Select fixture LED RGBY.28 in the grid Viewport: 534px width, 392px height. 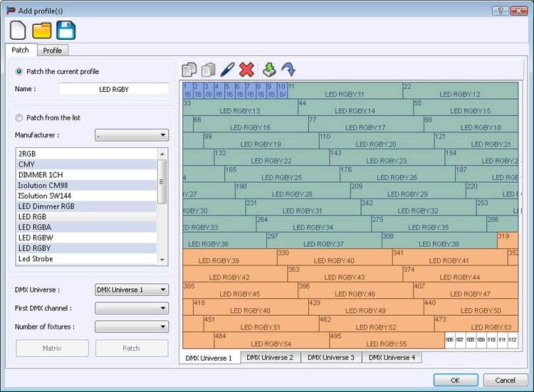(293, 191)
